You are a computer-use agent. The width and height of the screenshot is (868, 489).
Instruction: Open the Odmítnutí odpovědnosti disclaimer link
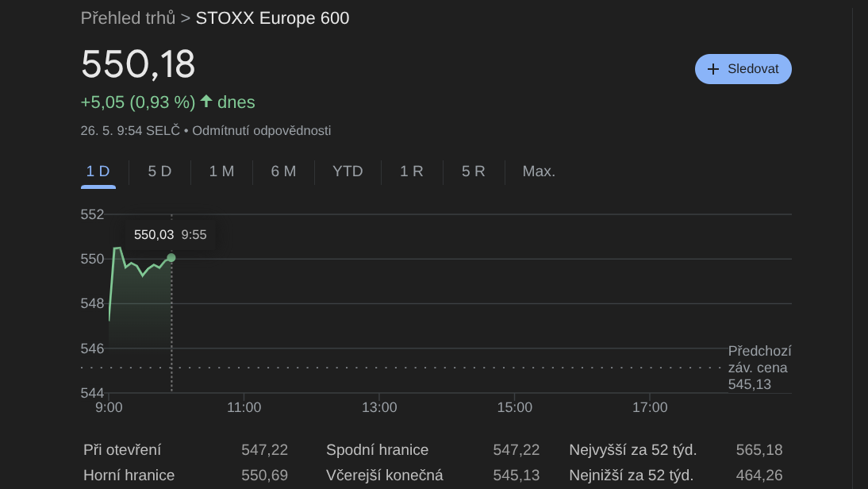(261, 131)
